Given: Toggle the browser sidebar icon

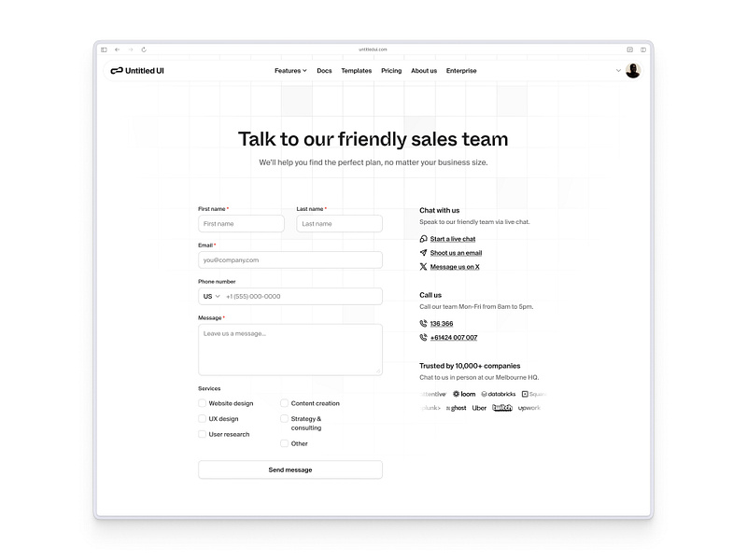Looking at the screenshot, I should [104, 49].
